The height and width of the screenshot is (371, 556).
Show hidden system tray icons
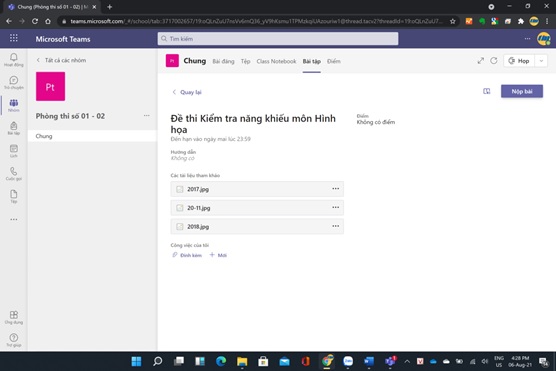407,361
